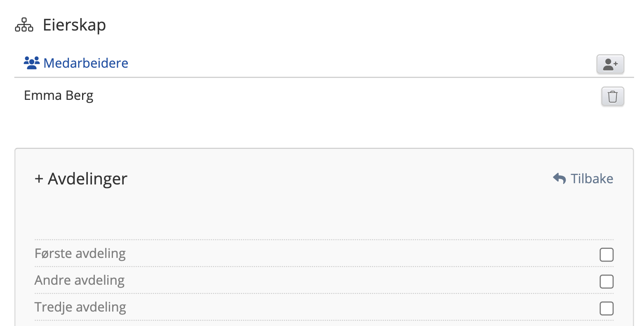Screen dimensions: 644x326
Task: Open the Medarbeidere link
Action: coord(86,63)
